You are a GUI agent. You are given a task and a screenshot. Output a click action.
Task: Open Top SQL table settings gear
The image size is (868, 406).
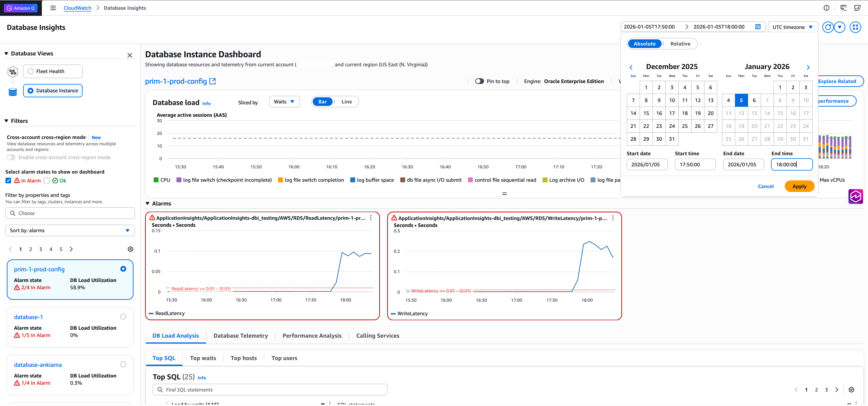(x=851, y=389)
